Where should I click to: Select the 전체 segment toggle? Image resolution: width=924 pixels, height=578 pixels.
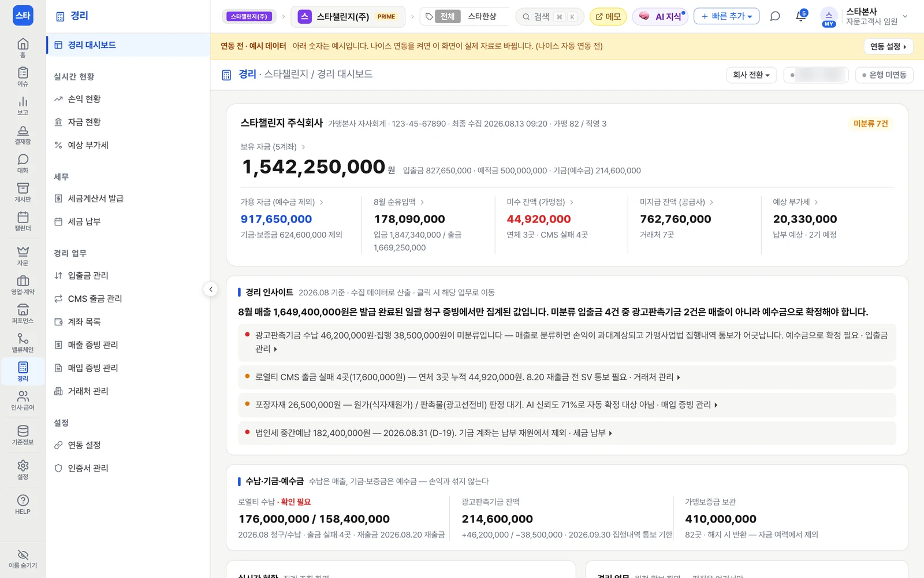coord(448,16)
